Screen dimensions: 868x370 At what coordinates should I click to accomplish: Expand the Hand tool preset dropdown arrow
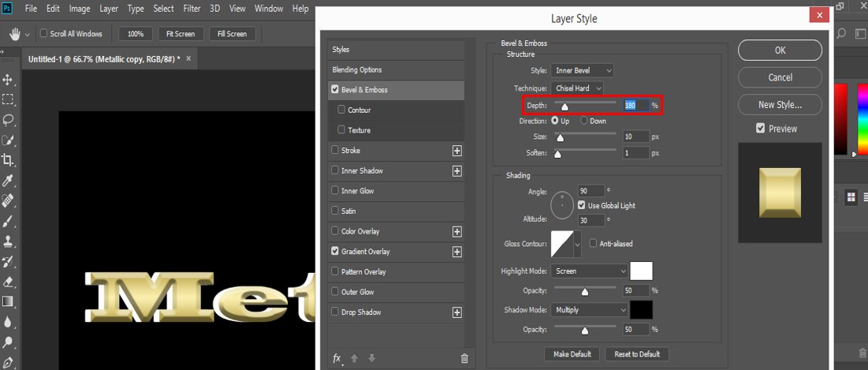(x=28, y=35)
